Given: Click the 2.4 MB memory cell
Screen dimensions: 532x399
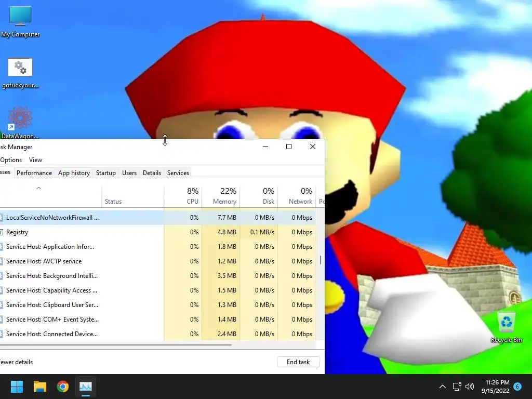Looking at the screenshot, I should (221, 334).
